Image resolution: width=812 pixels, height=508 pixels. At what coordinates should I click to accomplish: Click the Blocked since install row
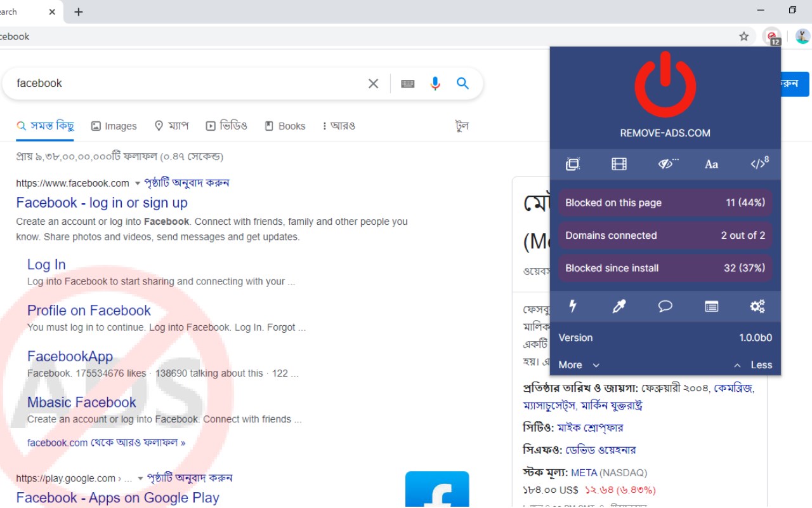[665, 268]
